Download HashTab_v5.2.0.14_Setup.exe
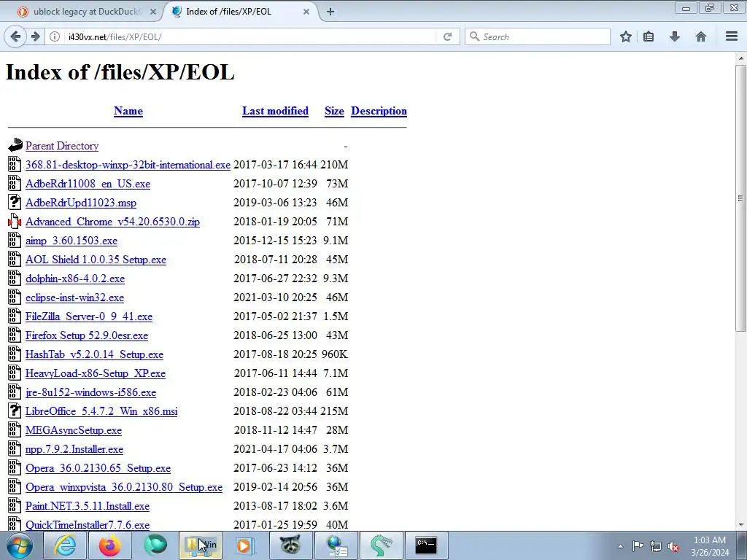Viewport: 747px width, 560px height. [x=94, y=355]
